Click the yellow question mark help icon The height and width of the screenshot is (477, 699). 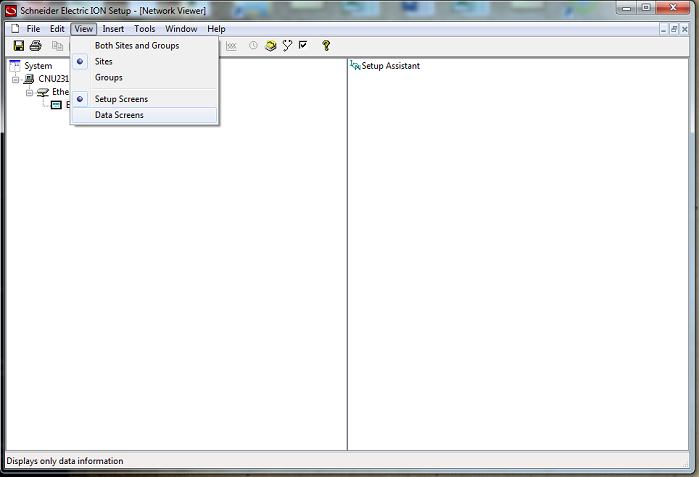pyautogui.click(x=326, y=45)
